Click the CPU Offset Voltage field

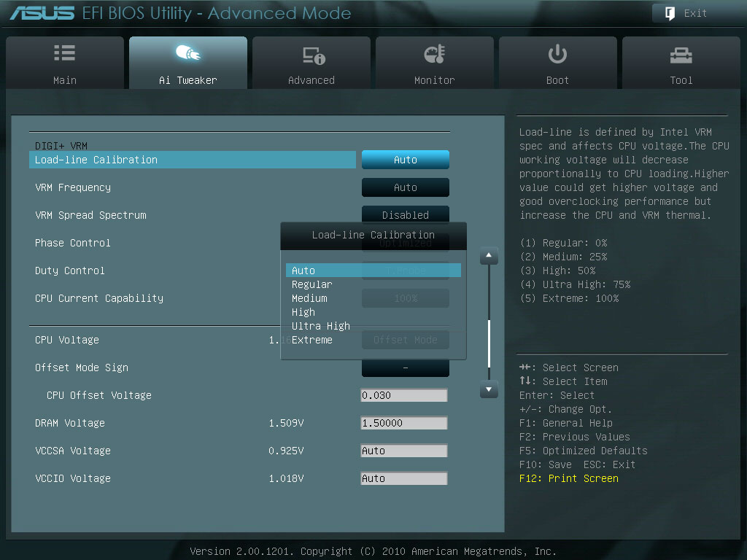404,395
